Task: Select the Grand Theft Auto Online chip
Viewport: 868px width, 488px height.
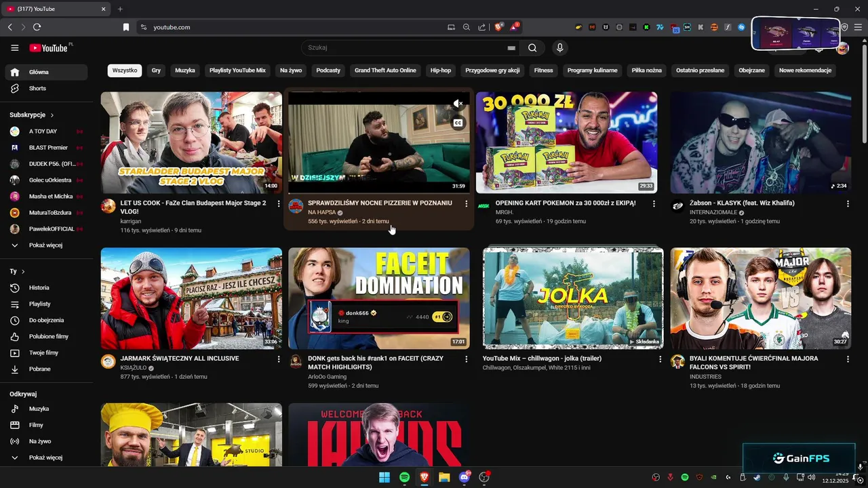Action: click(x=385, y=70)
